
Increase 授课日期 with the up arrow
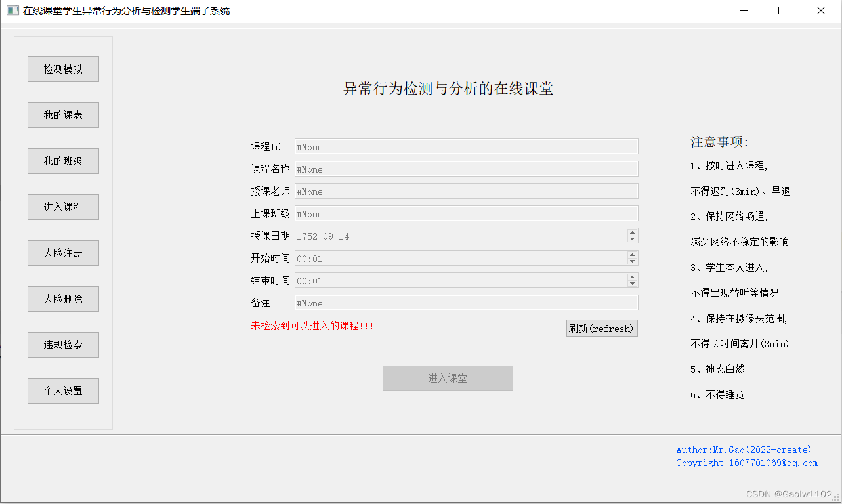(632, 232)
